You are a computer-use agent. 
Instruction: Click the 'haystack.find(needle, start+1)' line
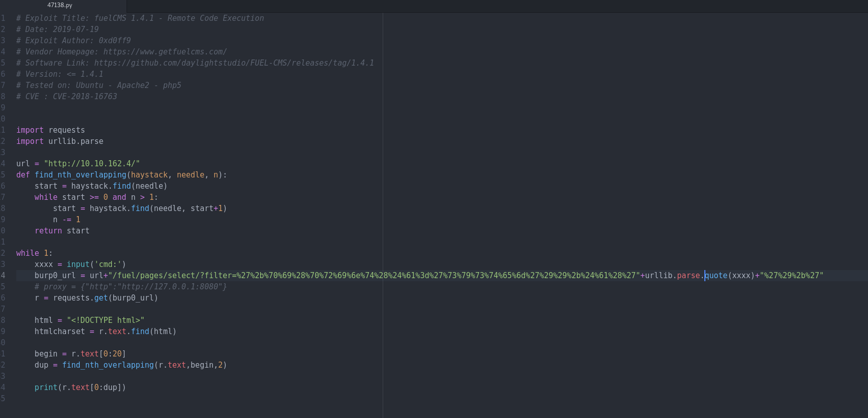(140, 208)
